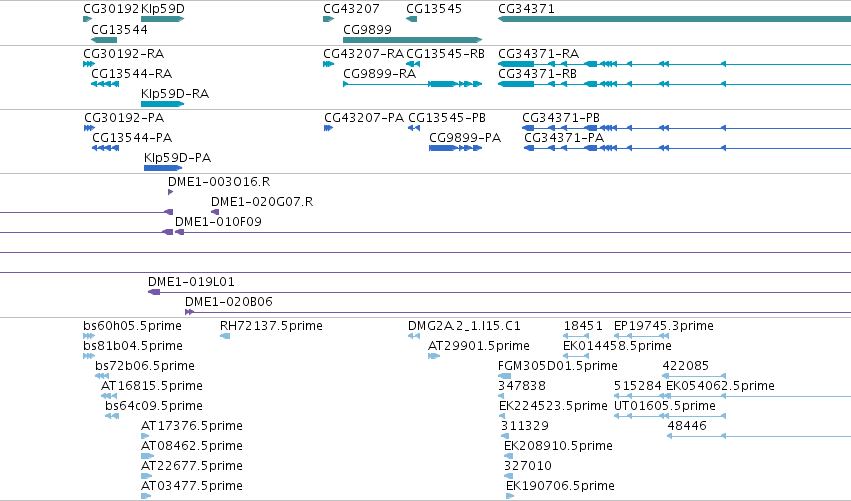Click the FGM305D01.5prime EST label
This screenshot has height=501, width=851.
pos(558,366)
